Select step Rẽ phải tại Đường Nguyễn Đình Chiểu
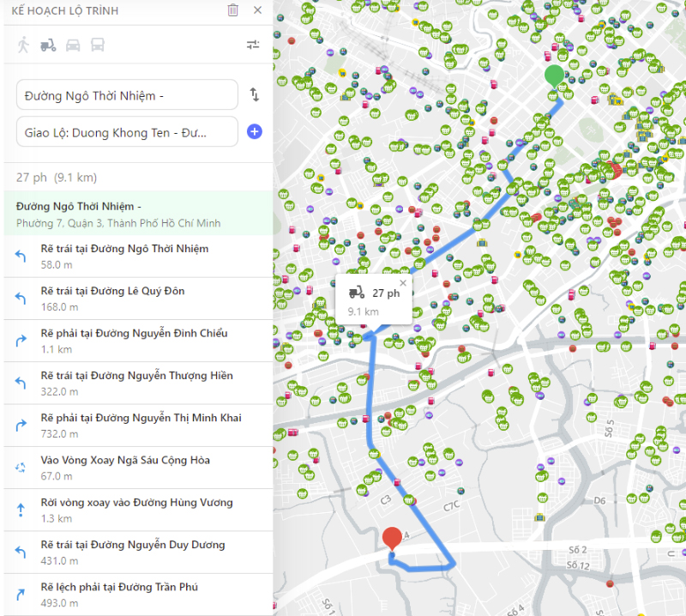The height and width of the screenshot is (616, 686). coord(137,340)
